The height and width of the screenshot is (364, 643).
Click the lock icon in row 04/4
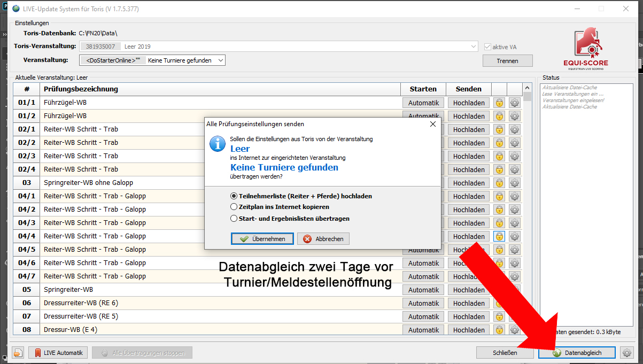[x=499, y=236]
